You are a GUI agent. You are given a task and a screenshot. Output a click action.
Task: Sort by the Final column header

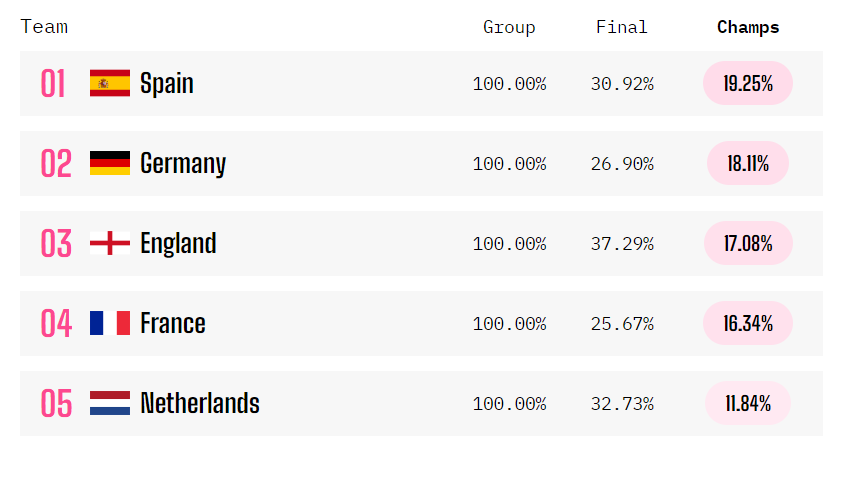point(621,28)
